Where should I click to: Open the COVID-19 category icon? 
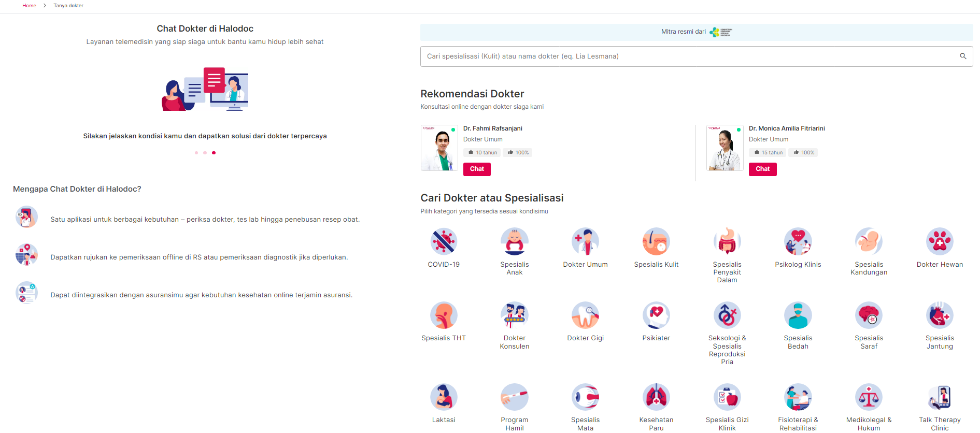pos(444,241)
